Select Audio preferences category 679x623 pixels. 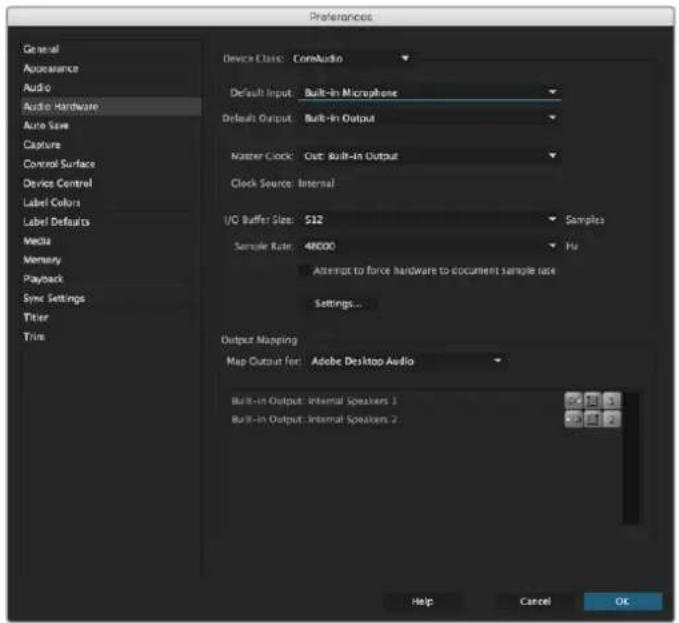click(112, 87)
